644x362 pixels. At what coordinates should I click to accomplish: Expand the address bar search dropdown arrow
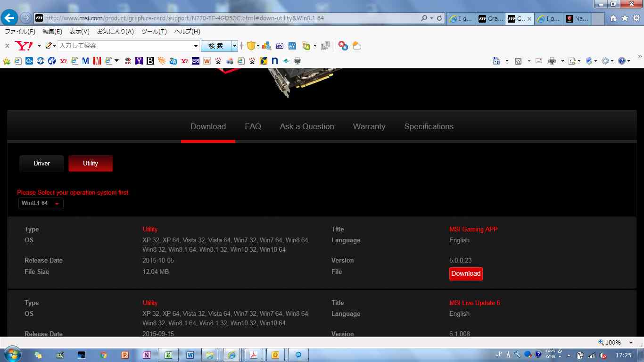[431, 18]
